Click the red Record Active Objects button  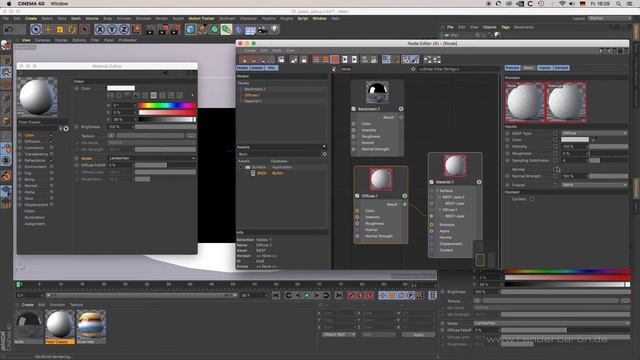point(351,295)
